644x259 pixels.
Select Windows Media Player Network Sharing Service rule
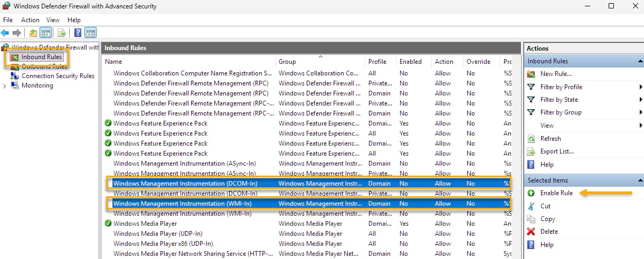(307, 254)
